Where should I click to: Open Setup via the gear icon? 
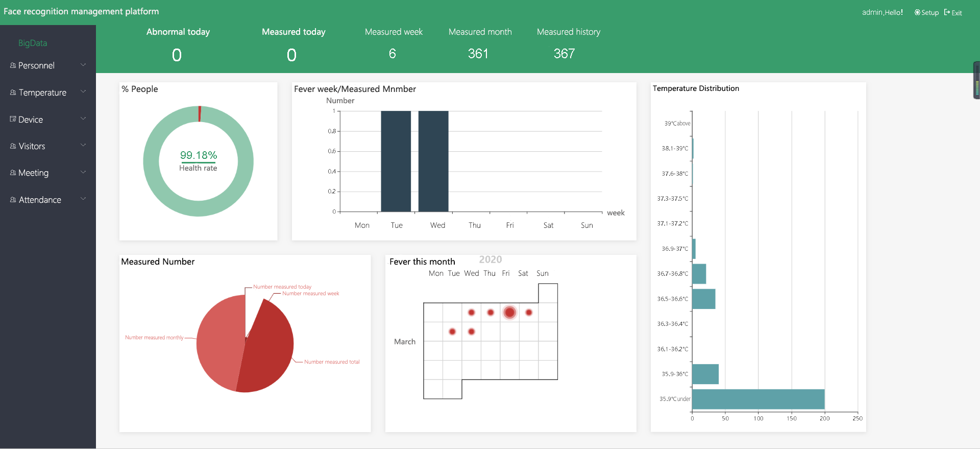tap(917, 13)
